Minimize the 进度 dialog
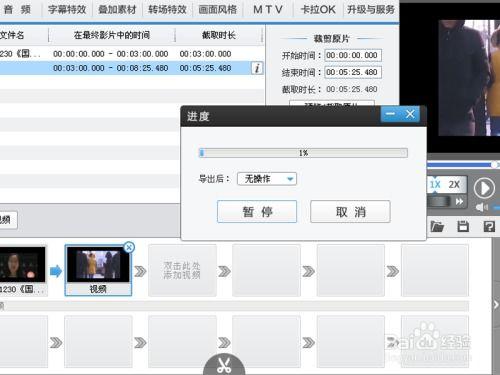This screenshot has width=500, height=375. coord(390,114)
